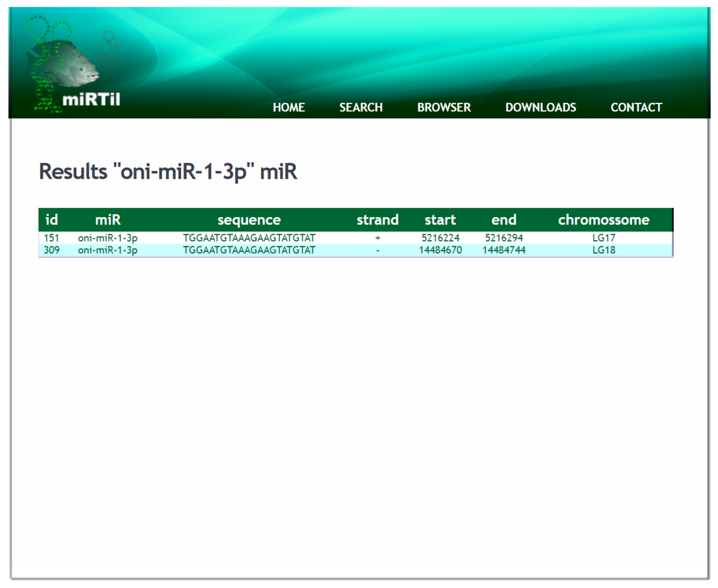Click the start column header
This screenshot has width=718, height=588.
pos(440,220)
